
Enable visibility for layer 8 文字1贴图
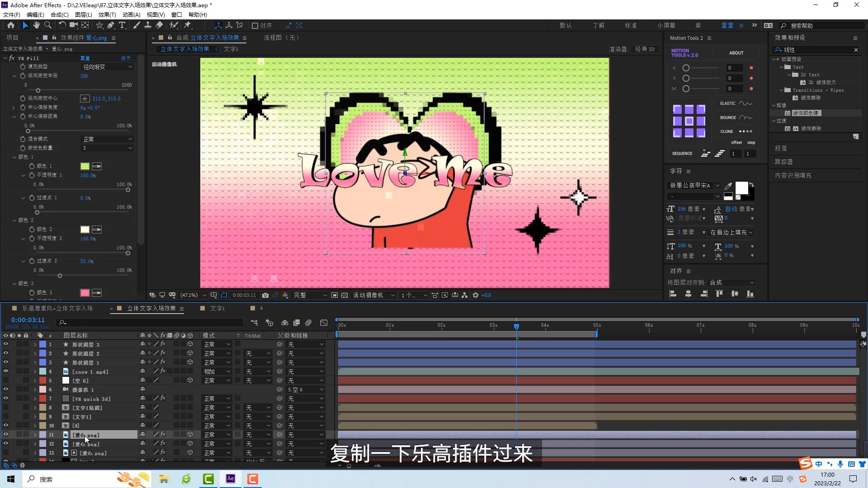click(x=6, y=408)
